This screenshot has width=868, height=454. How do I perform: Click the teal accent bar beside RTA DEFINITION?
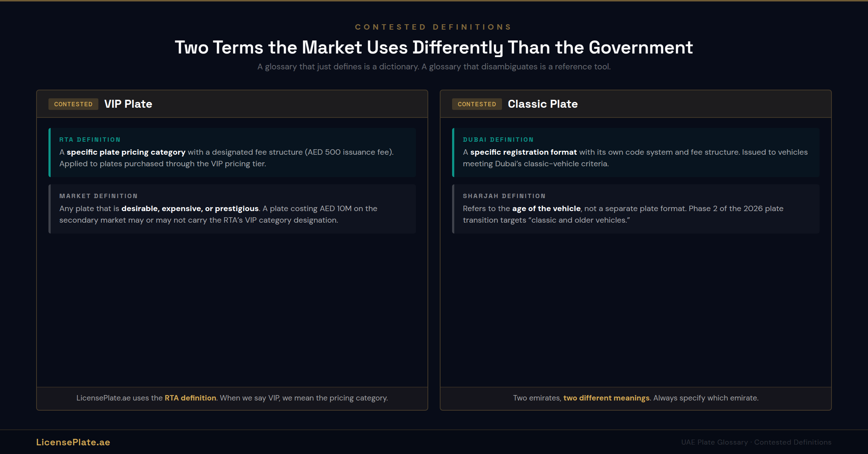tap(50, 153)
